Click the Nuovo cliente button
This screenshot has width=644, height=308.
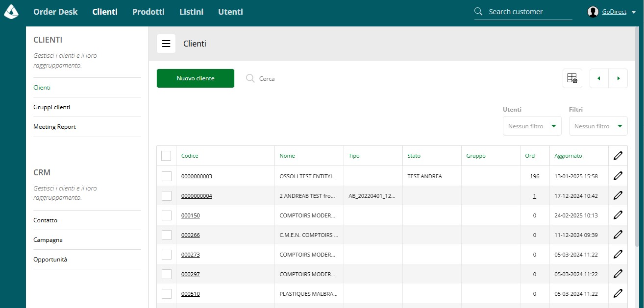point(196,78)
